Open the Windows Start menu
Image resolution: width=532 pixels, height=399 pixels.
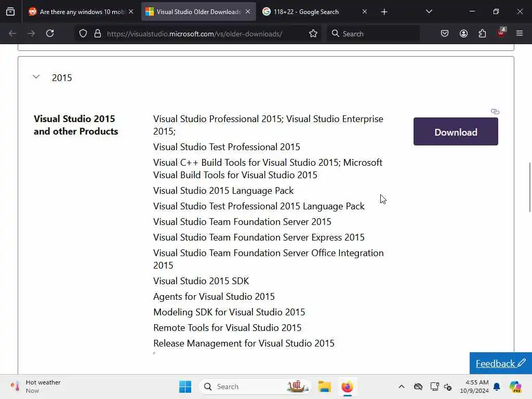[x=185, y=387]
